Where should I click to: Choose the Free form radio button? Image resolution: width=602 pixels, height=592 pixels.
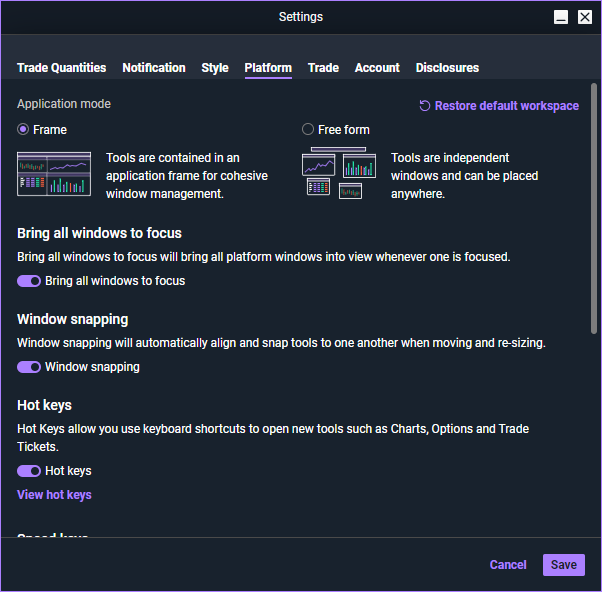[x=308, y=129]
